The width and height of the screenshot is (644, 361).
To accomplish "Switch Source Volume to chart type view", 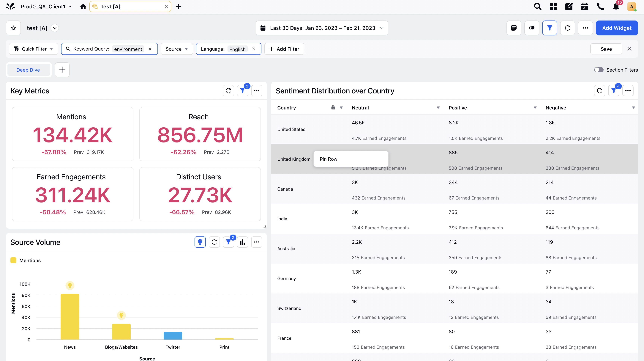I will coord(242,242).
